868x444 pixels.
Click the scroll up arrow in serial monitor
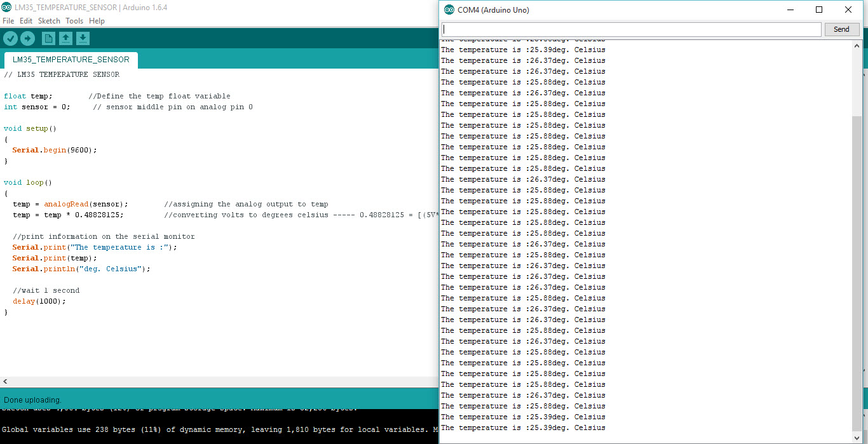857,45
